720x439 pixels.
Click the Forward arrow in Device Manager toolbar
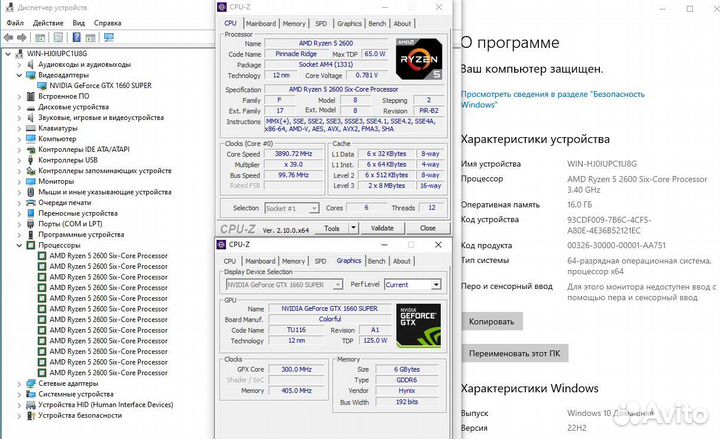pyautogui.click(x=22, y=38)
